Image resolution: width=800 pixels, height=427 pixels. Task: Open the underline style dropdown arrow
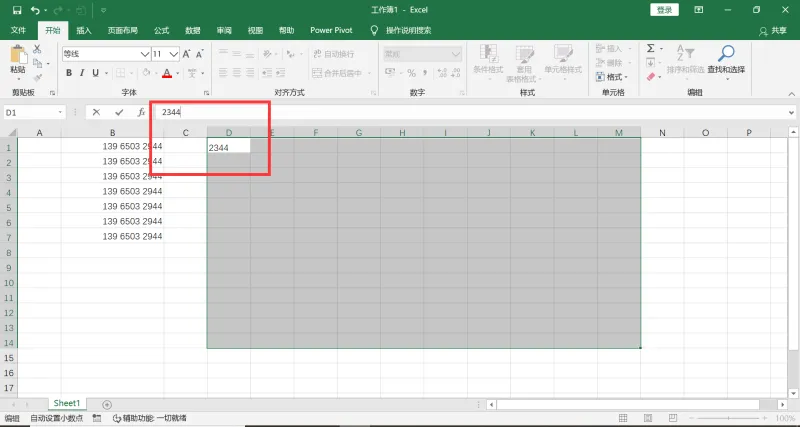tap(107, 73)
